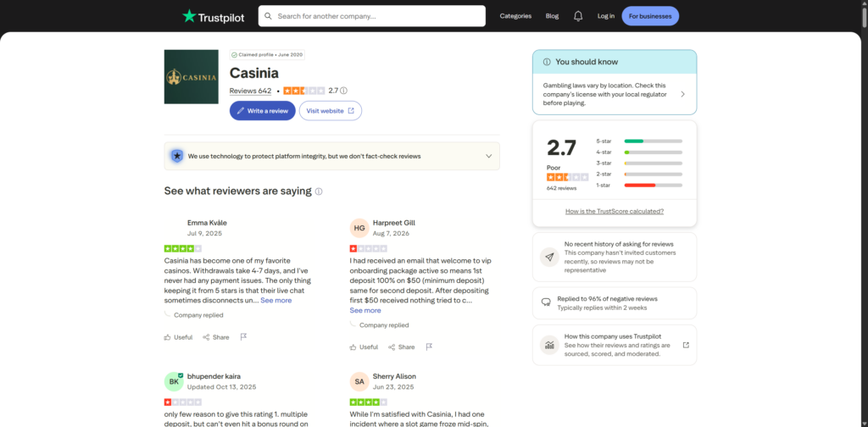Open Categories menu

click(x=515, y=16)
